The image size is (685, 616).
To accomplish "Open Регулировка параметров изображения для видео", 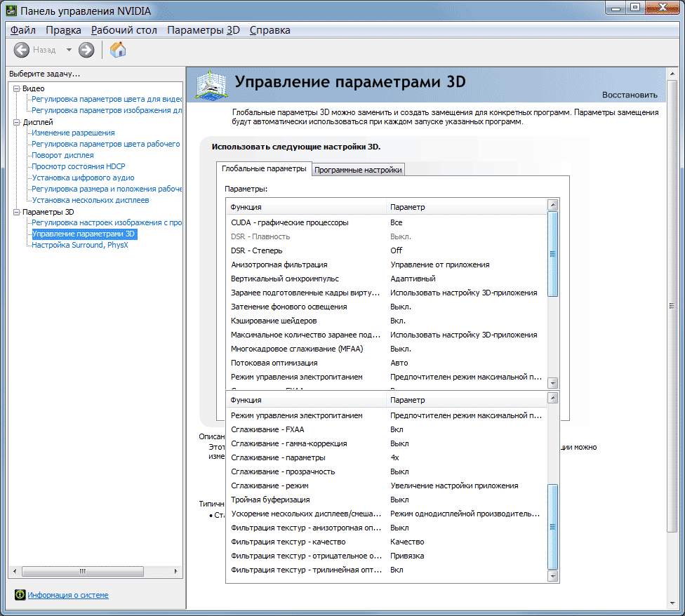I will tap(107, 110).
